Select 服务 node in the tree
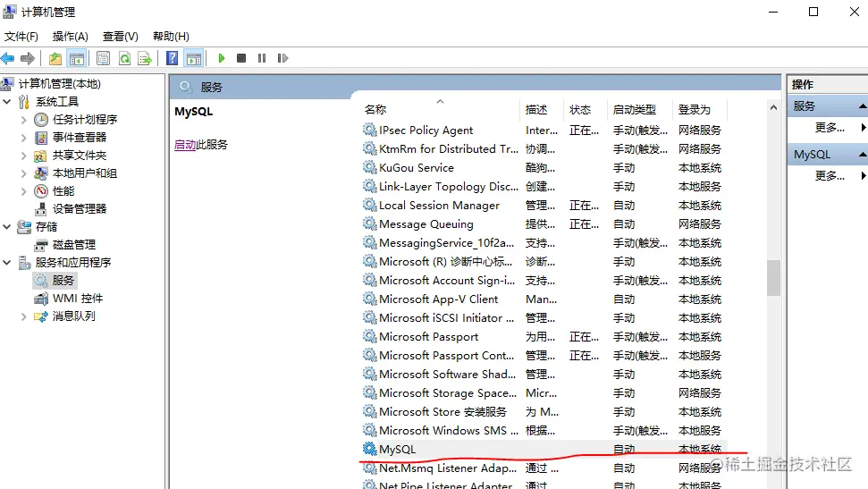The height and width of the screenshot is (489, 868). pyautogui.click(x=63, y=281)
